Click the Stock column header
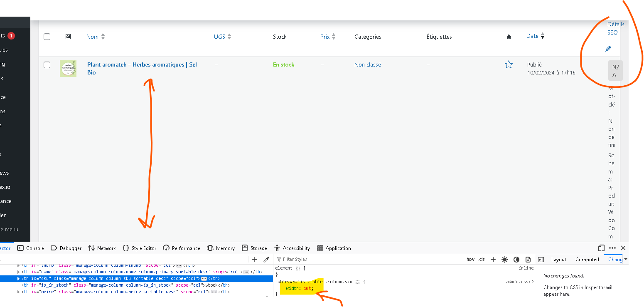Viewport: 644px width, 307px height. (280, 37)
